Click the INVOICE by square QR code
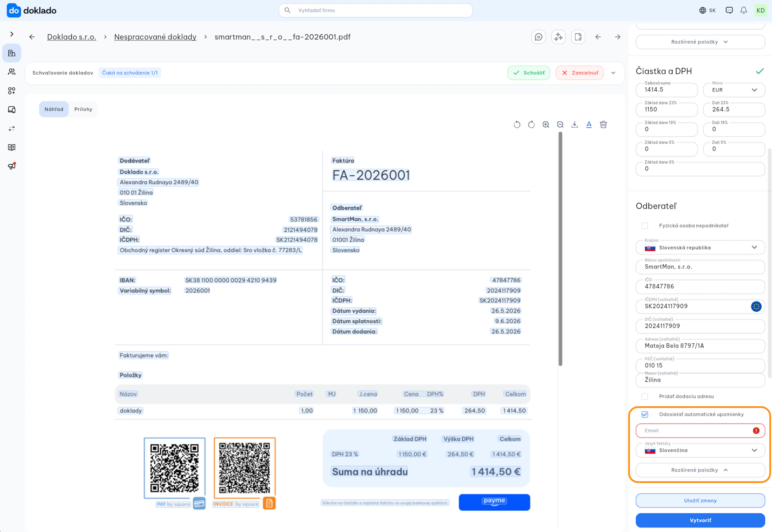 tap(245, 468)
